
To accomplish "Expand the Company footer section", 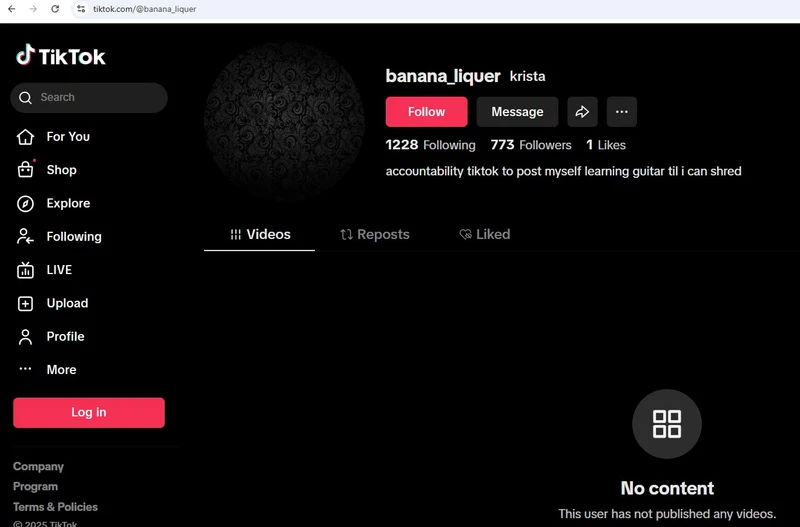I will click(x=38, y=466).
